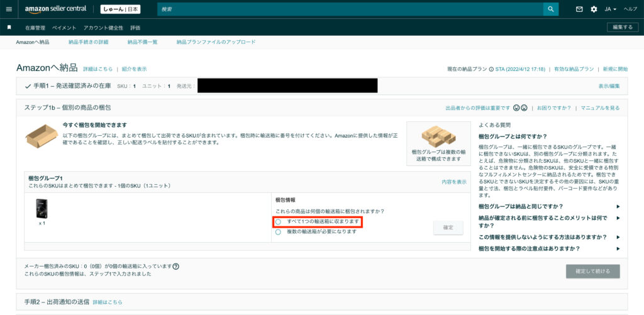This screenshot has height=315, width=644.
Task: Click the 紹介を表示 link
Action: click(x=135, y=69)
